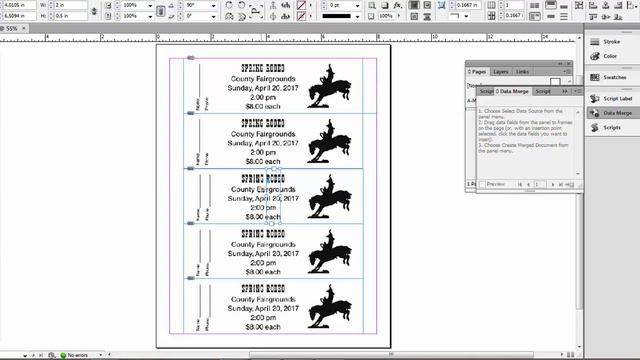Screen dimensions: 640x360
Task: Expand the fill color swatch arrow
Action: [x=311, y=6]
